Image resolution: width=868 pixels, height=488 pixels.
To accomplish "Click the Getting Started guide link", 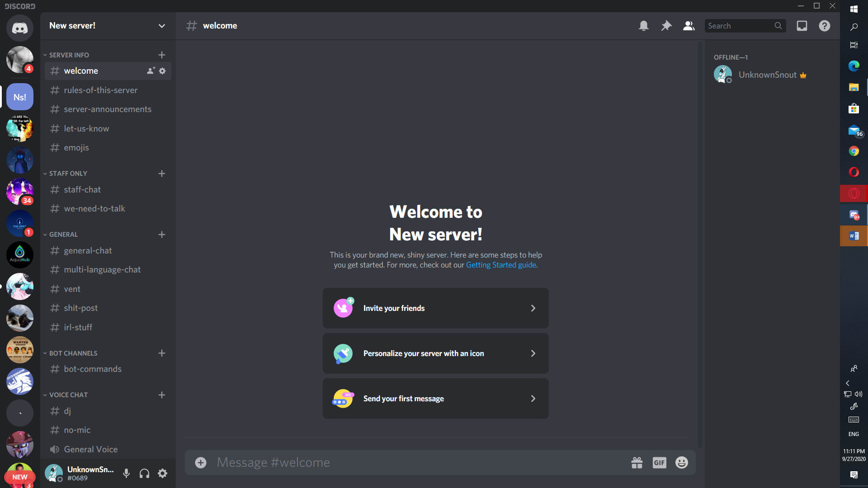I will [501, 265].
